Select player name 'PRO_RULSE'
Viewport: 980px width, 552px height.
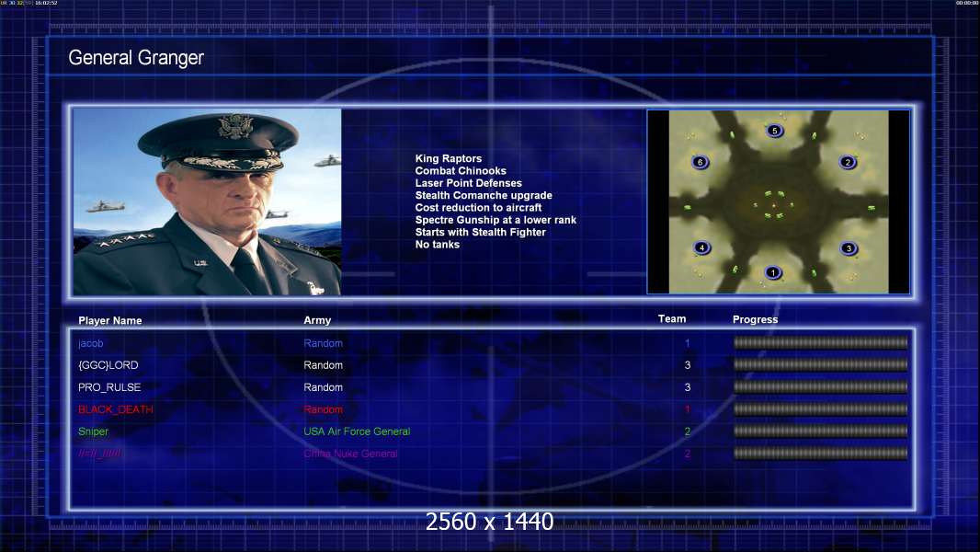(109, 387)
